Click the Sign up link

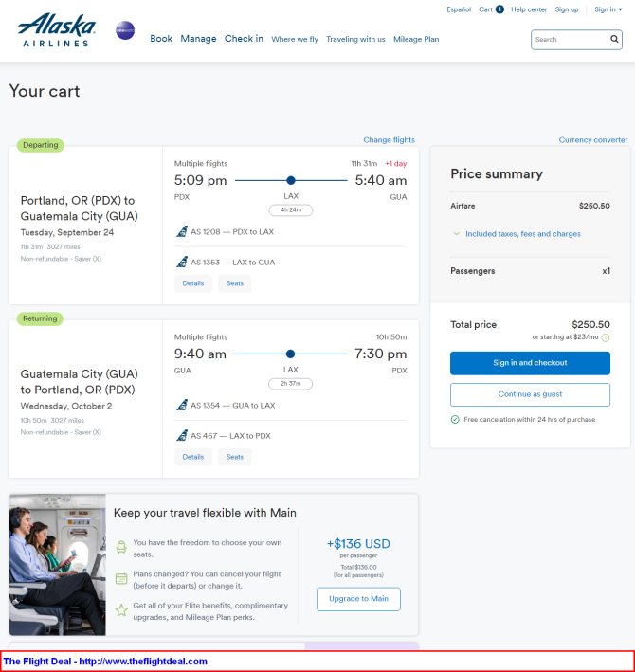(567, 9)
